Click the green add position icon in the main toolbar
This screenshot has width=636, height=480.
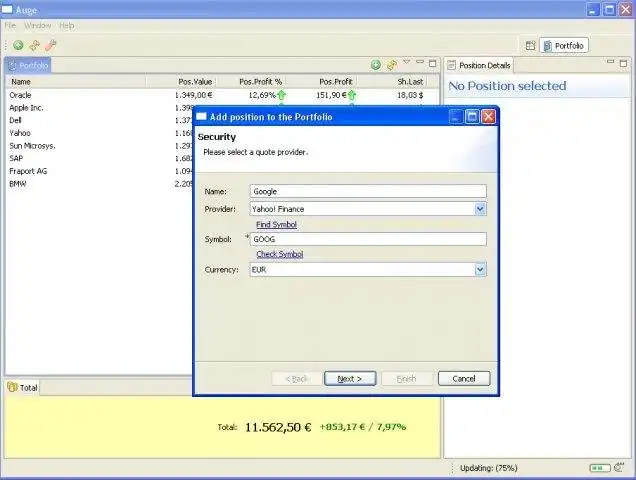pos(18,45)
